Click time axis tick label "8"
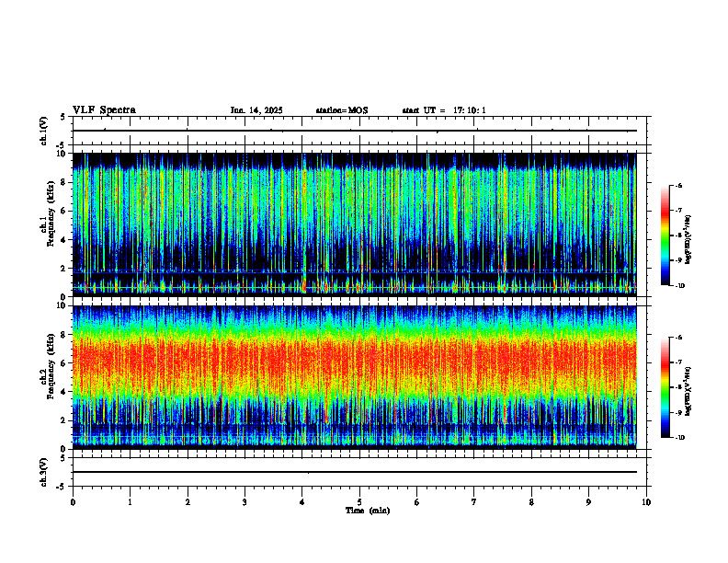728x563 pixels. pyautogui.click(x=531, y=502)
